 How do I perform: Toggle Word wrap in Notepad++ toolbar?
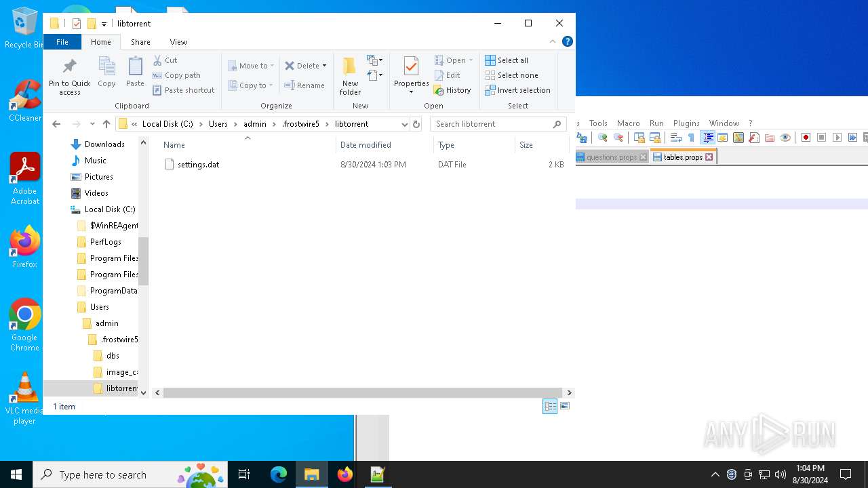[x=675, y=138]
